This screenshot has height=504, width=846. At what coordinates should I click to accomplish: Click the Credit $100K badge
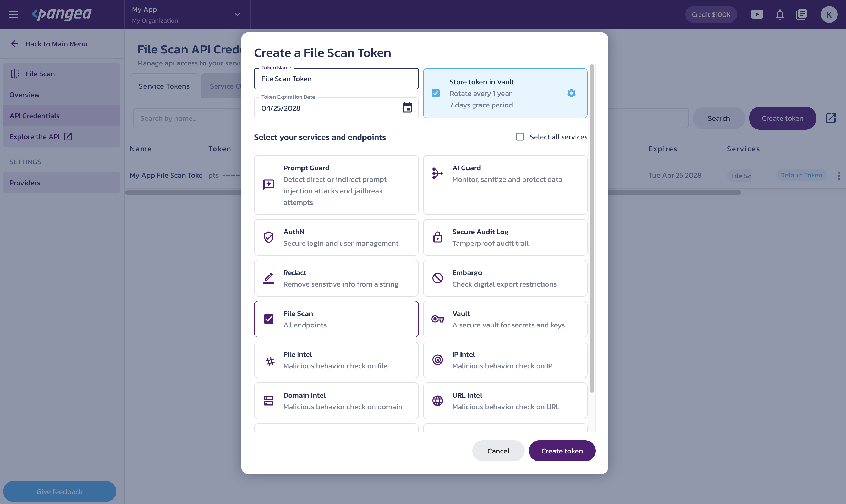coord(711,15)
